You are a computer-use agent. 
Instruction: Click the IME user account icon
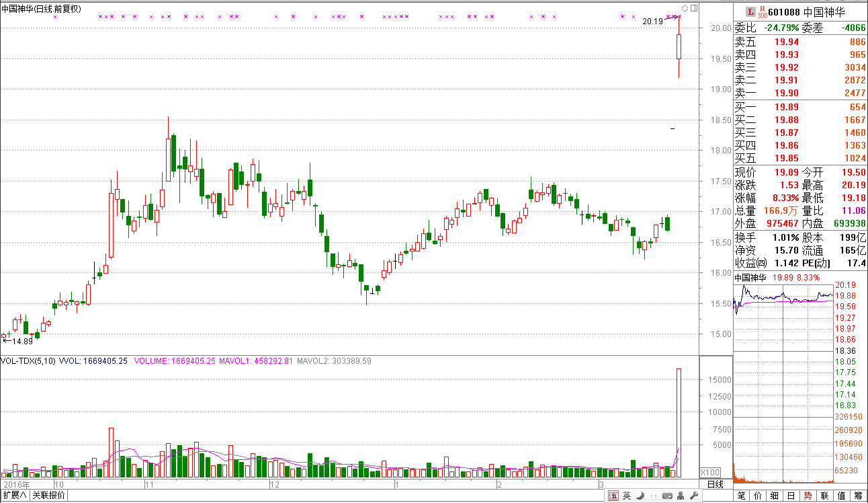[x=681, y=496]
